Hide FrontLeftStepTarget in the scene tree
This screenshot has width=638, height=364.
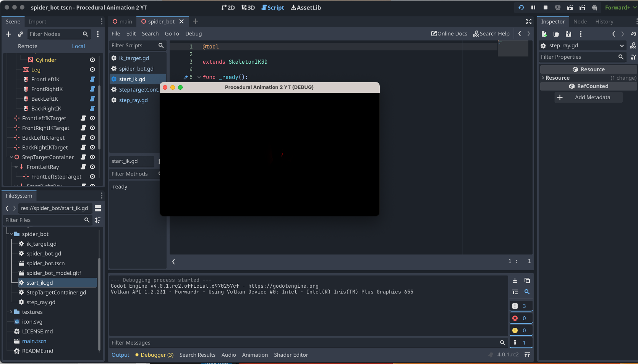click(x=92, y=177)
